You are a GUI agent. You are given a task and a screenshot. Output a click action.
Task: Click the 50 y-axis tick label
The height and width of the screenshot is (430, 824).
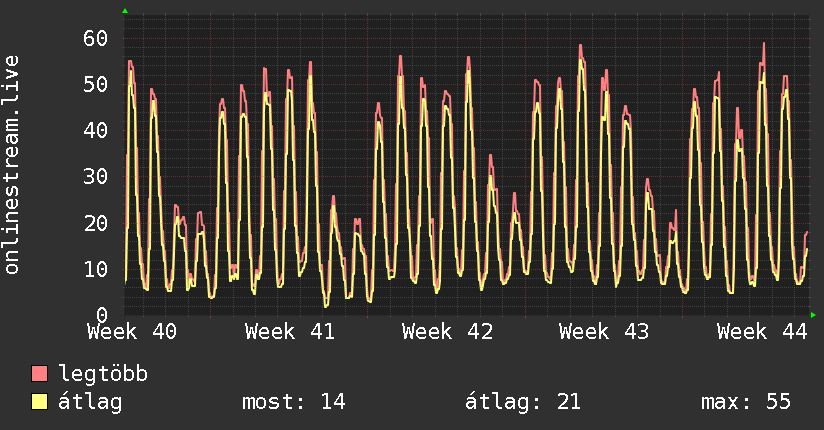[x=96, y=84]
